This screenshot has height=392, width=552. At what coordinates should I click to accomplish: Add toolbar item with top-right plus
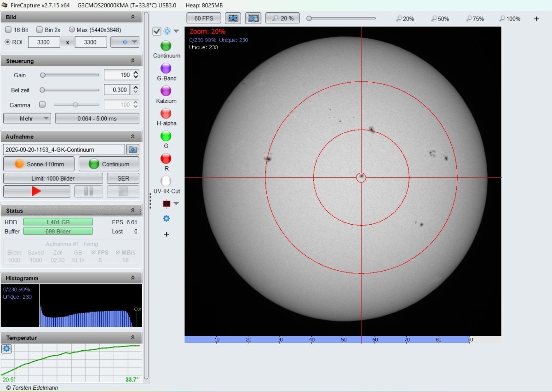click(x=536, y=19)
